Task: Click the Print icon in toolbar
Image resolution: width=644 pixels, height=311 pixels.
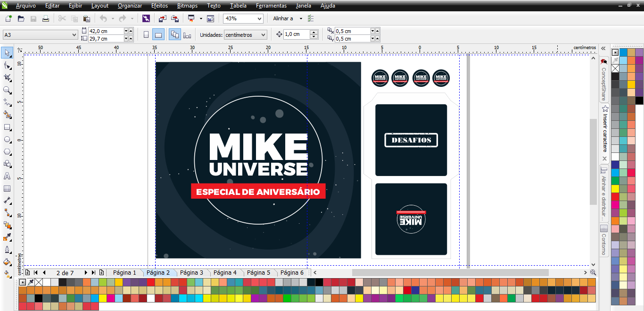Action: point(46,18)
